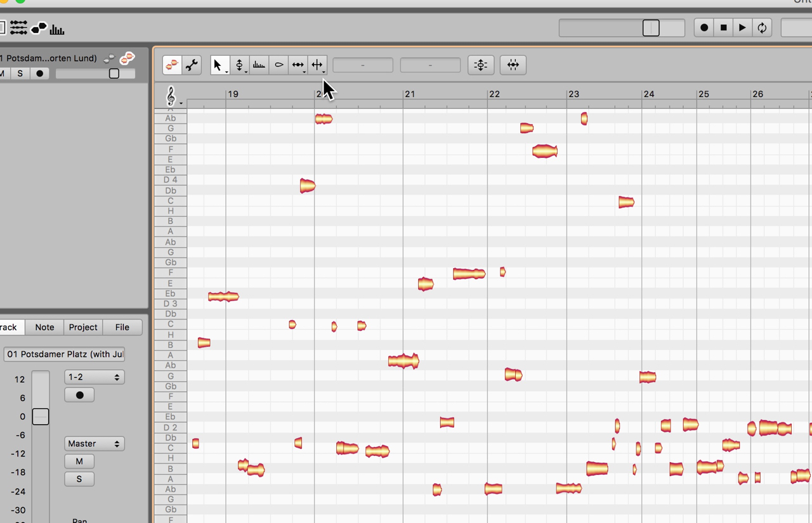The width and height of the screenshot is (812, 523).
Task: Click the first inspector value field in toolbar
Action: coord(363,65)
